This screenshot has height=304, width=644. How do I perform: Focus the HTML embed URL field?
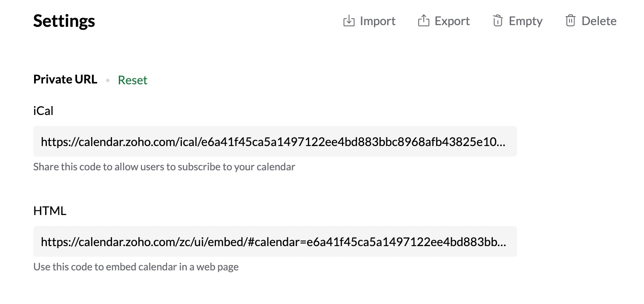click(x=275, y=241)
